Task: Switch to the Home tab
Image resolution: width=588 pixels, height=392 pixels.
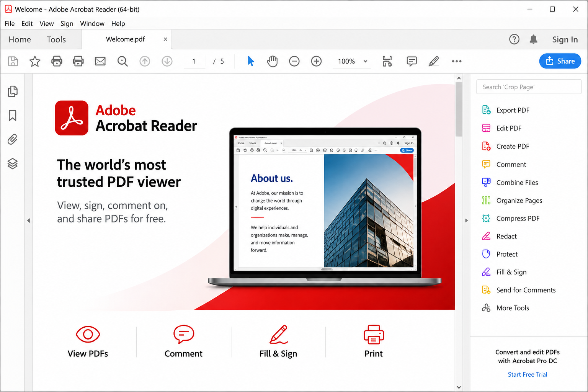Action: (20, 39)
